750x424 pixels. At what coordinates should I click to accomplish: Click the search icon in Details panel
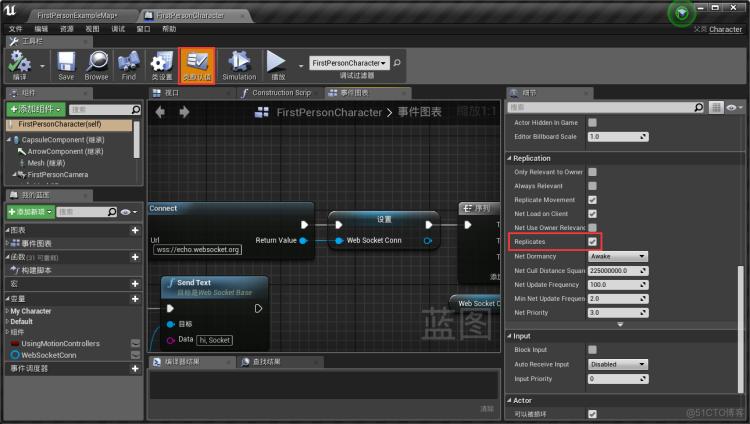(x=698, y=107)
